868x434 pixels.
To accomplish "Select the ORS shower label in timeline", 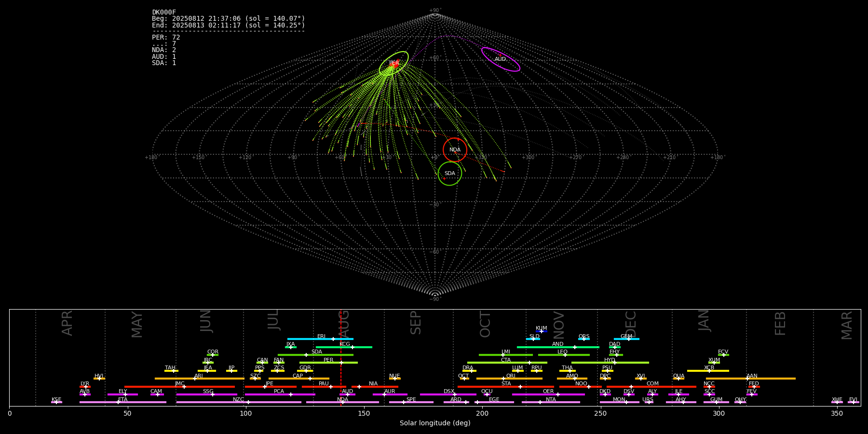I will (583, 336).
